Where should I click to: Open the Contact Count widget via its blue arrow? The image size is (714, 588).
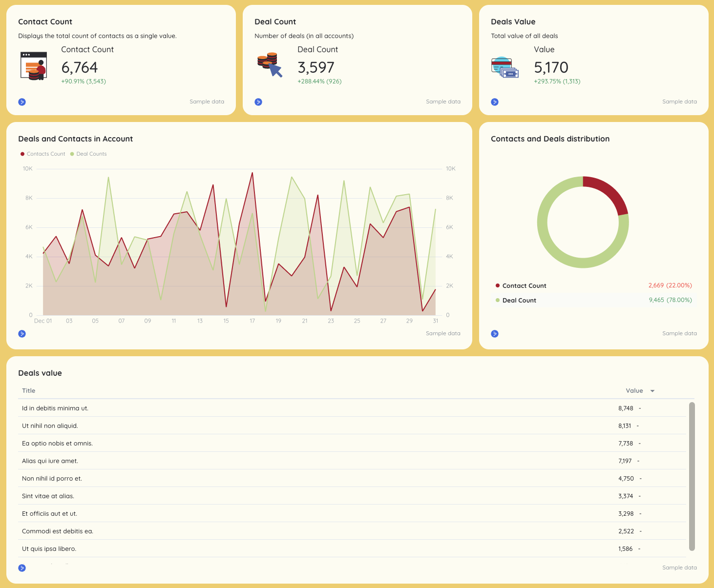click(x=22, y=101)
